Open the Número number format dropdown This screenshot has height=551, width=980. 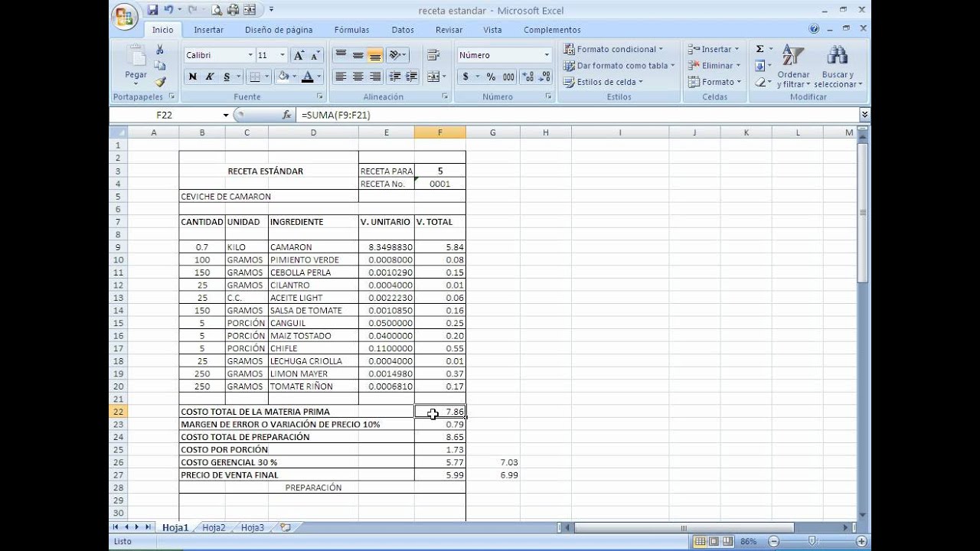[x=547, y=55]
